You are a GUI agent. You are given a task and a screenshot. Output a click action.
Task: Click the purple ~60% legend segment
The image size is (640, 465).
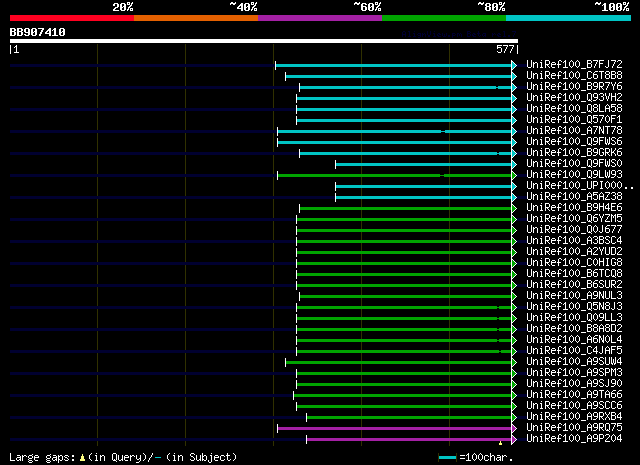tap(320, 18)
